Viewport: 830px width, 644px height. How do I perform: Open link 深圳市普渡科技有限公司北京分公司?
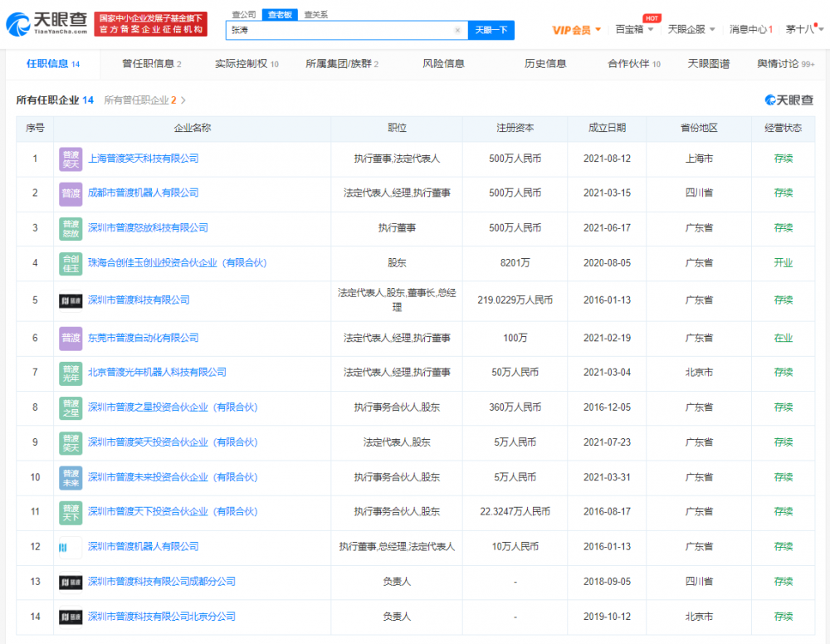click(x=162, y=617)
